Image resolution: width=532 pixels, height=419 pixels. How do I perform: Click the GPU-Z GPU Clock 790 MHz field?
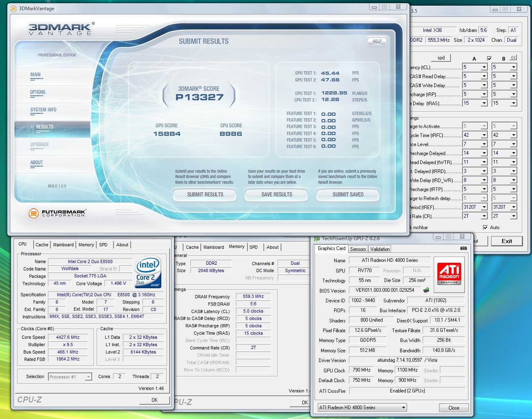pos(362,370)
